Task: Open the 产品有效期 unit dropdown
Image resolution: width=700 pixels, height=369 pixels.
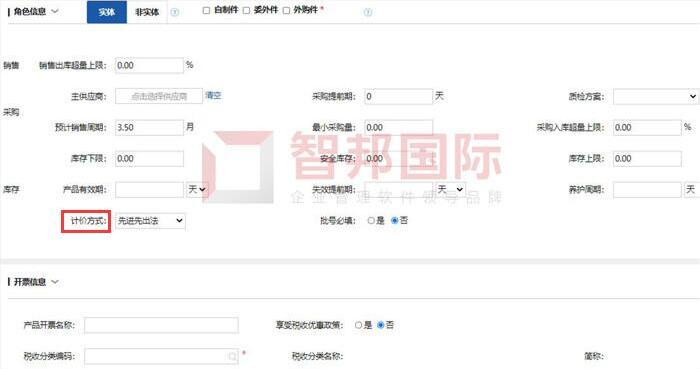Action: click(197, 190)
